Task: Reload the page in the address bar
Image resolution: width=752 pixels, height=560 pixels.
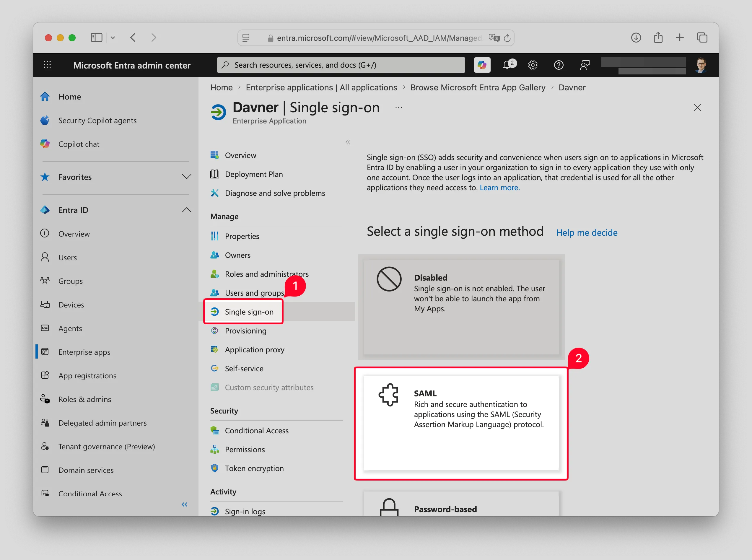Action: point(507,38)
